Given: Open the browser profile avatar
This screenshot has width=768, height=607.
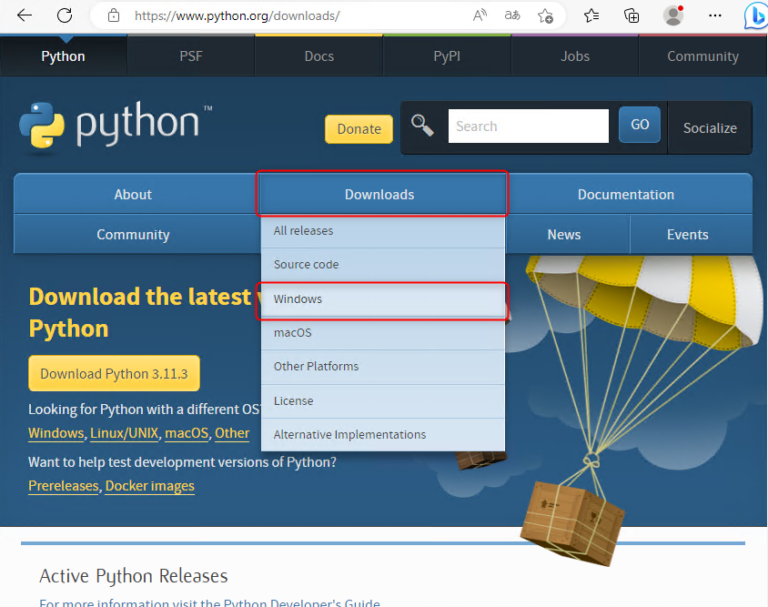Looking at the screenshot, I should tap(673, 15).
